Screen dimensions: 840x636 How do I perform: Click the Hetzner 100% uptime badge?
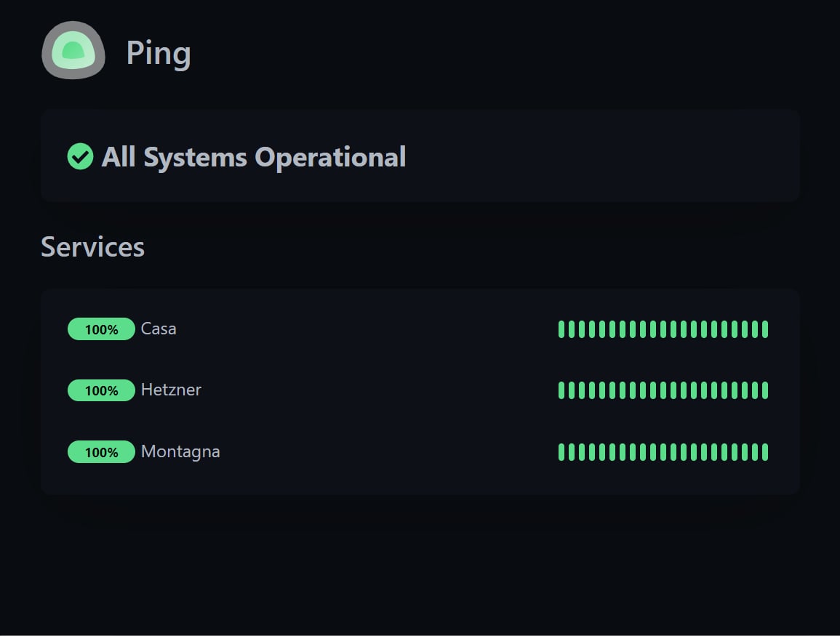click(101, 390)
